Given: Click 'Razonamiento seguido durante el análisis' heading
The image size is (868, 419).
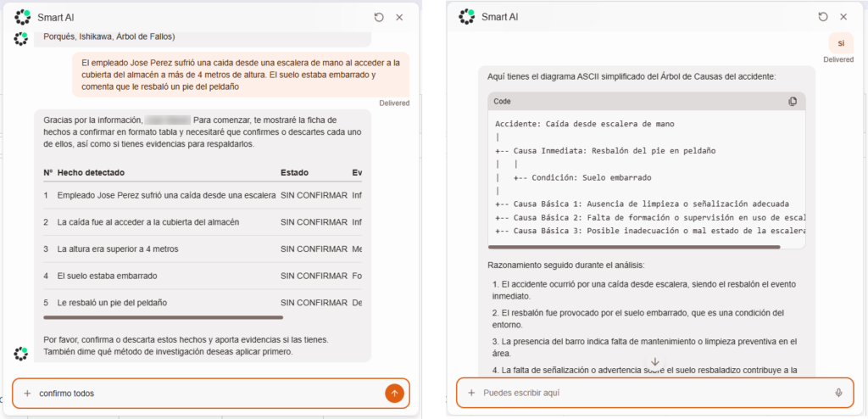Looking at the screenshot, I should [565, 265].
